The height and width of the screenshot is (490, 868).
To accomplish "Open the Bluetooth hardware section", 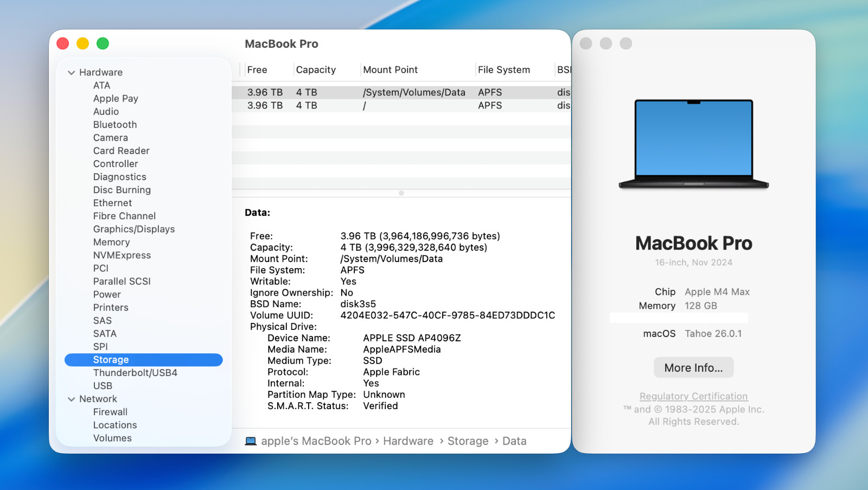I will [114, 125].
